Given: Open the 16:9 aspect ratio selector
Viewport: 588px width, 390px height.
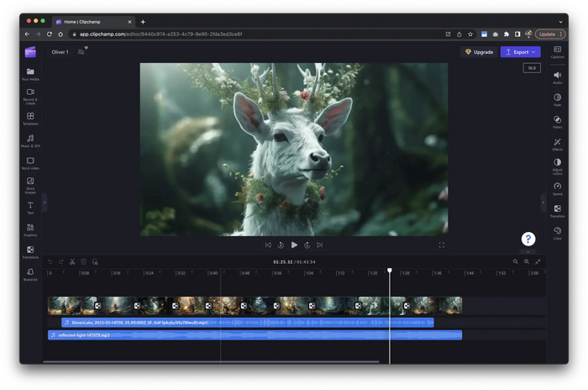Looking at the screenshot, I should pyautogui.click(x=531, y=68).
